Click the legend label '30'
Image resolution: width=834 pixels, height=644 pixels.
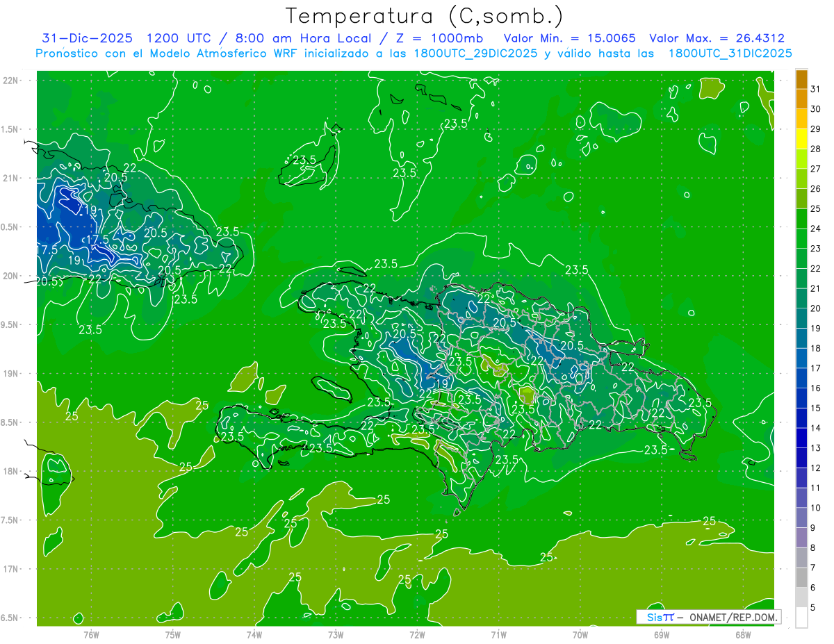[x=815, y=109]
